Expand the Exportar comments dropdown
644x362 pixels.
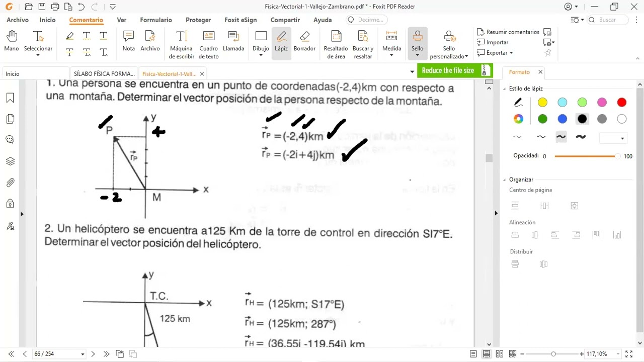point(511,53)
